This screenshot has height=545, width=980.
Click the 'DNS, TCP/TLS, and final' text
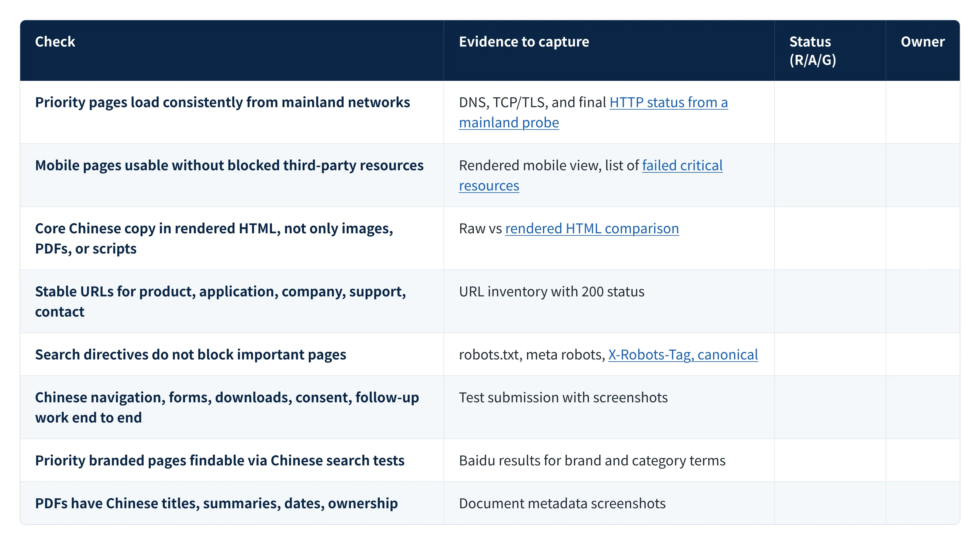(532, 102)
